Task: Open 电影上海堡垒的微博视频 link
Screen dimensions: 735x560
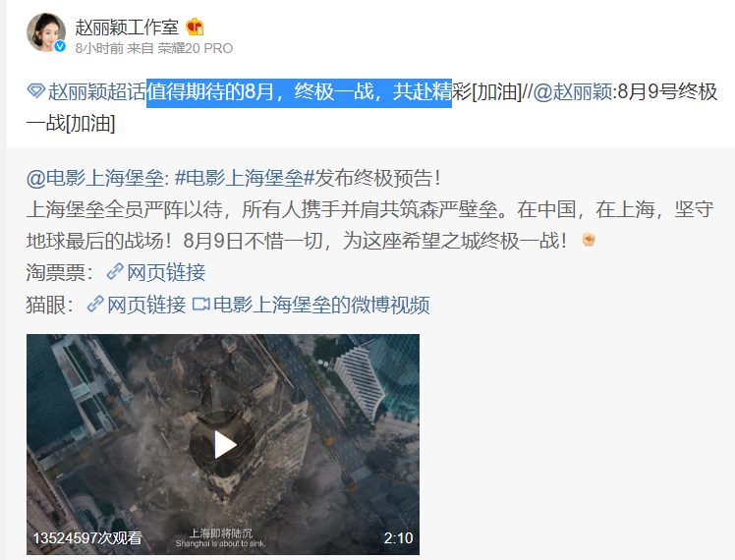Action: 321,305
